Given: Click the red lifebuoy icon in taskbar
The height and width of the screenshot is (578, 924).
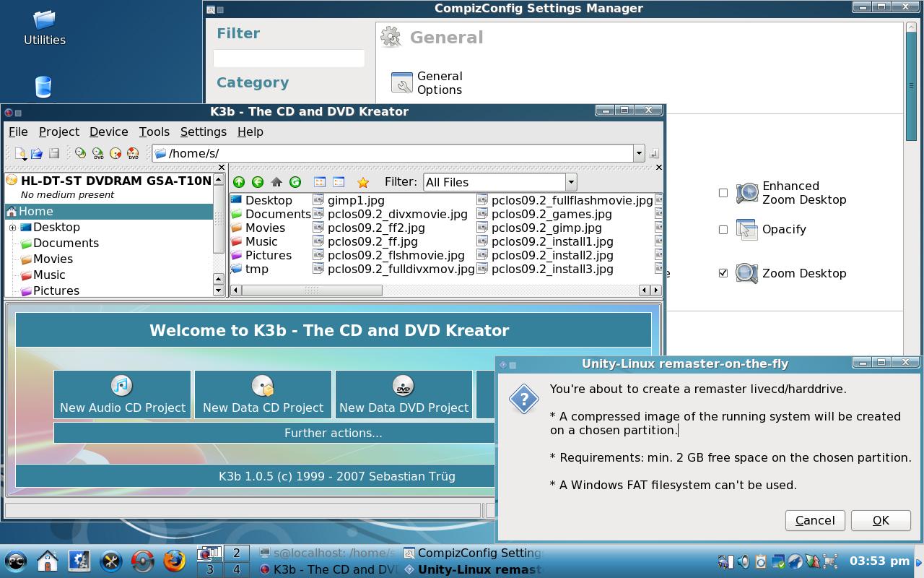Looking at the screenshot, I should [142, 561].
